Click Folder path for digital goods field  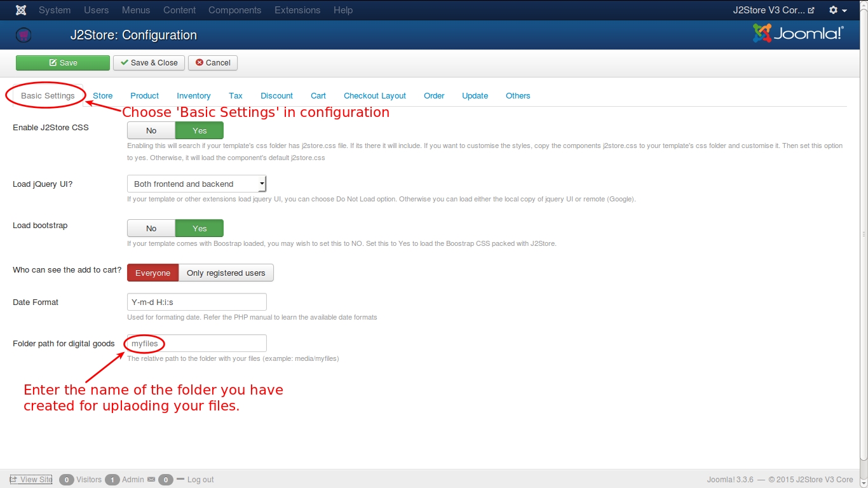(197, 343)
